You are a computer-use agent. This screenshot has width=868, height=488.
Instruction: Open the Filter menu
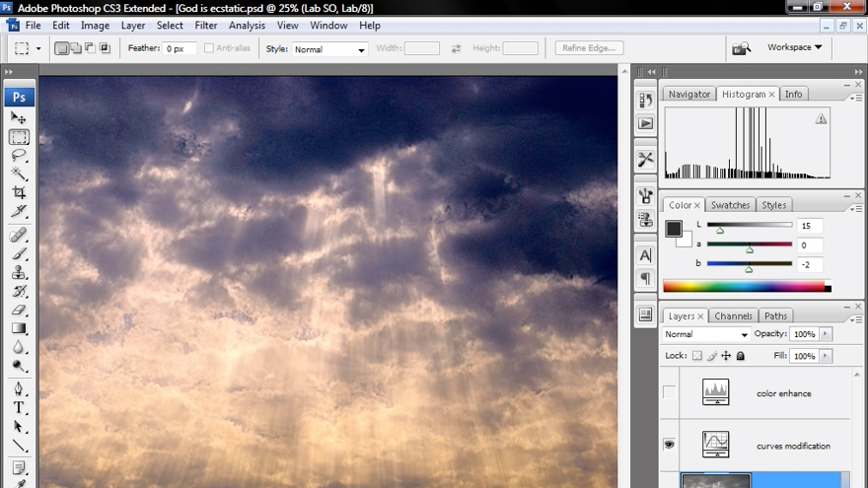tap(205, 26)
